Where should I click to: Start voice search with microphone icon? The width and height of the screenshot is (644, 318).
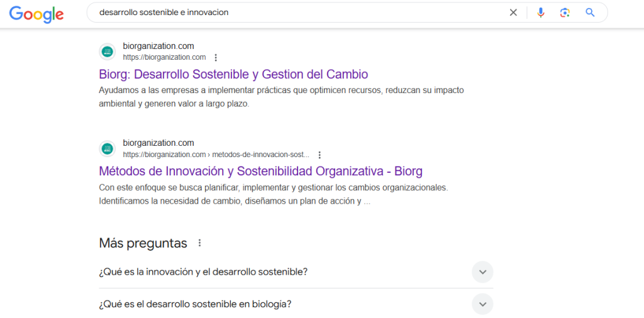[x=540, y=13]
